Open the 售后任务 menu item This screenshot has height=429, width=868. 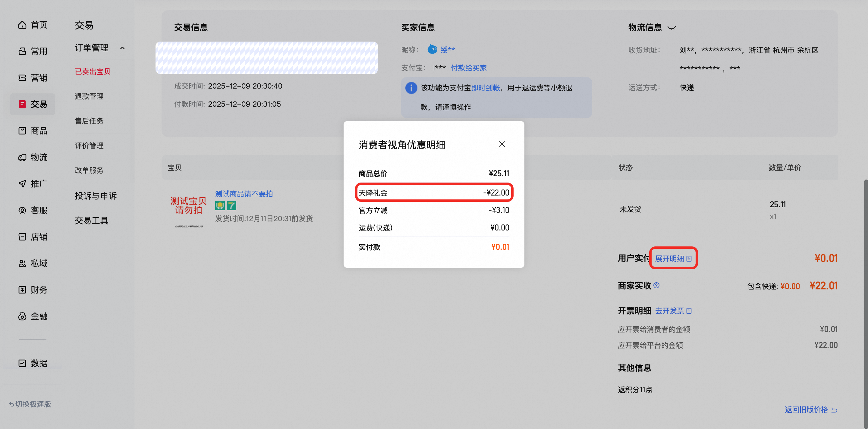click(x=89, y=121)
